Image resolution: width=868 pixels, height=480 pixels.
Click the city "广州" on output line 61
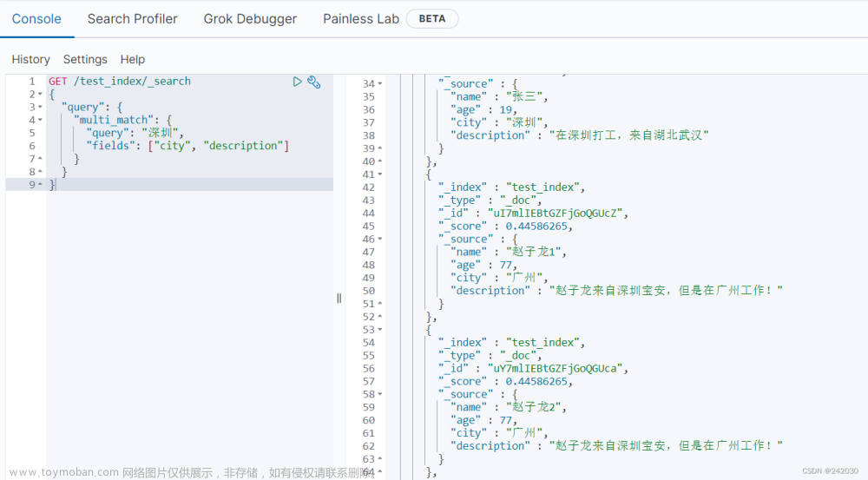pos(523,433)
